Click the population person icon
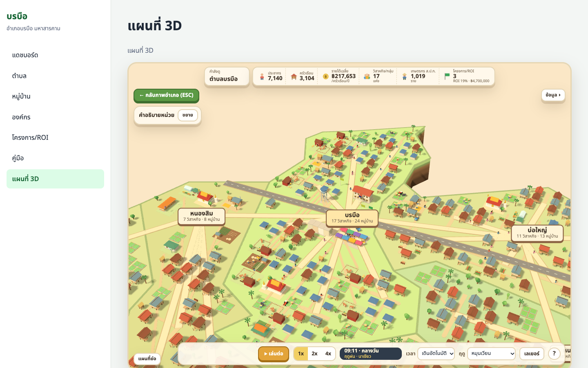This screenshot has height=368, width=588. (262, 76)
